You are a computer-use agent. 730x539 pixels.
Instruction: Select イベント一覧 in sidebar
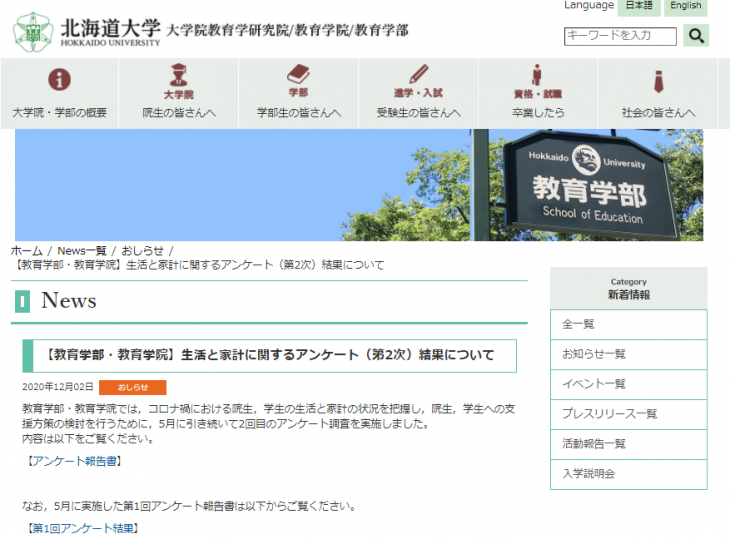(629, 384)
